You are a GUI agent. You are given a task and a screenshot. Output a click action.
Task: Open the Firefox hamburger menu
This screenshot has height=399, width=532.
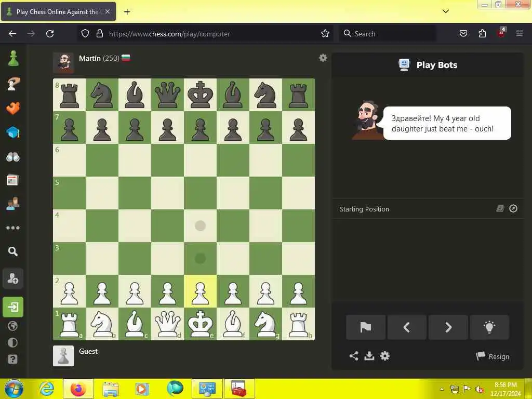click(520, 33)
